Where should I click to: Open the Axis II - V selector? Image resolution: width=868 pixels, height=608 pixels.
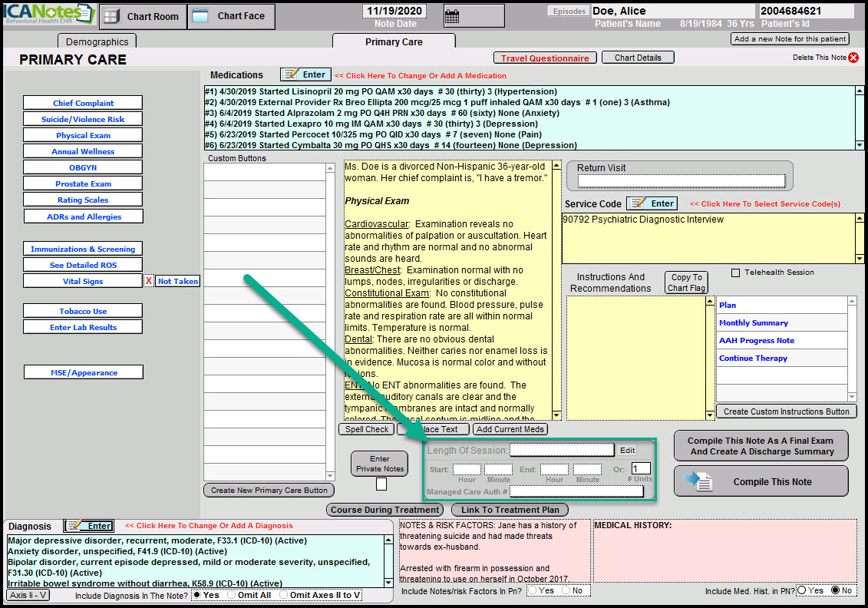(28, 595)
